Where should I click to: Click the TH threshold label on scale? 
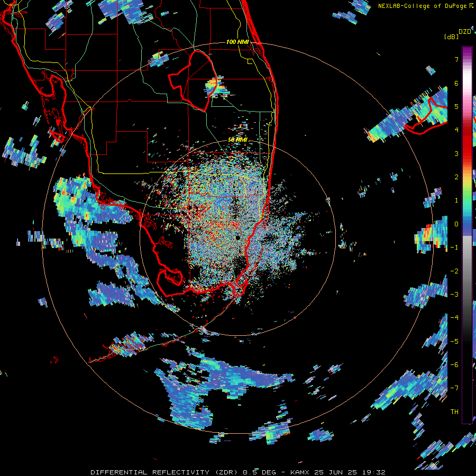pos(454,411)
